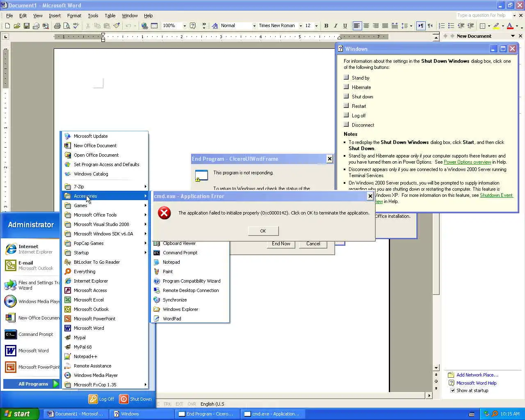
Task: Expand 7-Zip program folder
Action: pyautogui.click(x=105, y=187)
